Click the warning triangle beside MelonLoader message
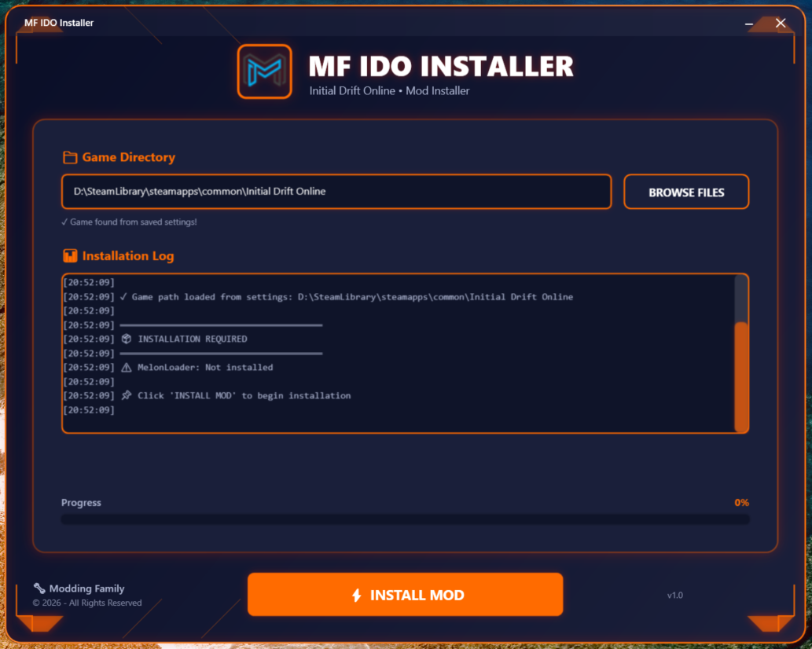 [x=125, y=367]
